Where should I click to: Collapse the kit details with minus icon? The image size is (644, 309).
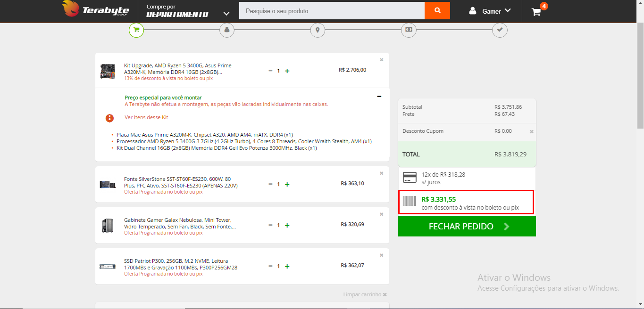(x=379, y=97)
